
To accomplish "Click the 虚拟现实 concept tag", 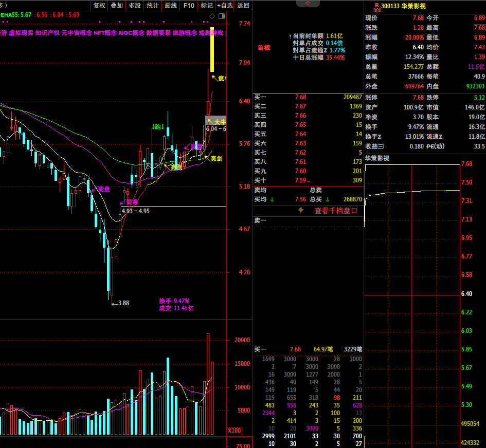I will click(21, 33).
